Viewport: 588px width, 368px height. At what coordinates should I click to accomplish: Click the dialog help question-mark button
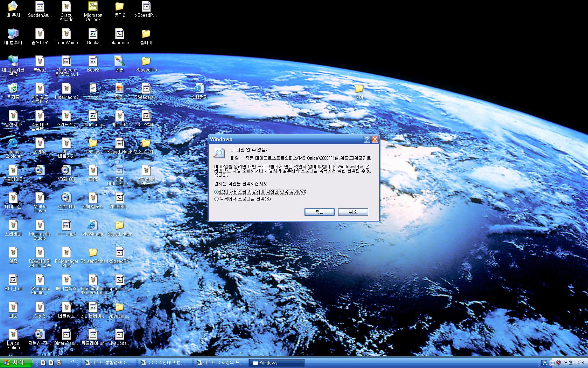click(x=367, y=139)
